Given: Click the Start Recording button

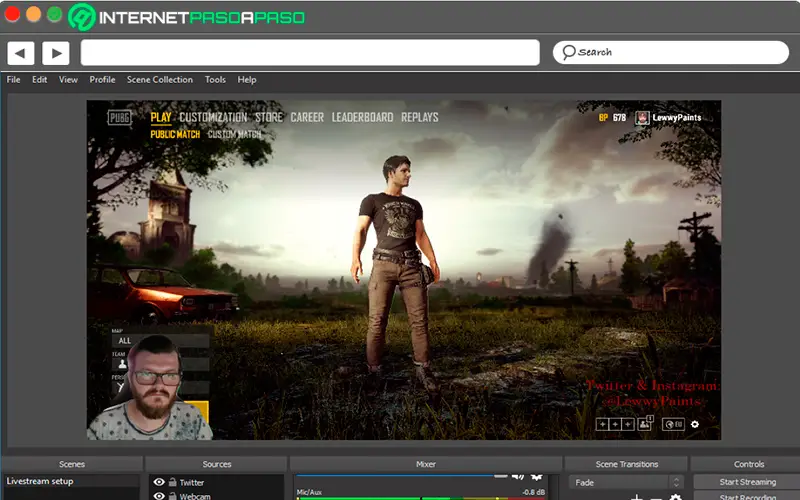Looking at the screenshot, I should pos(747,496).
